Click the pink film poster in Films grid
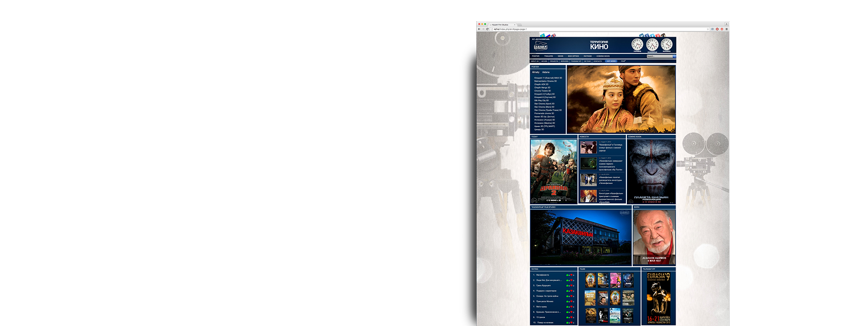Screen dimensions: 868x326 616,280
